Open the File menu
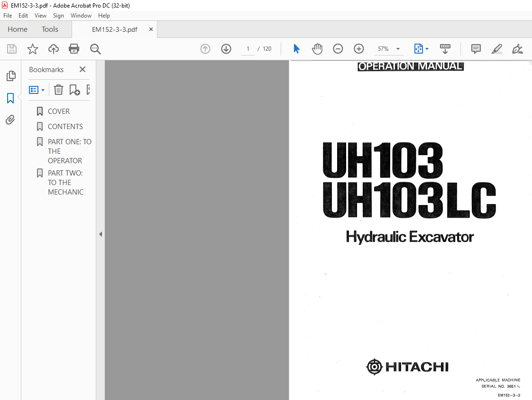 [8, 16]
